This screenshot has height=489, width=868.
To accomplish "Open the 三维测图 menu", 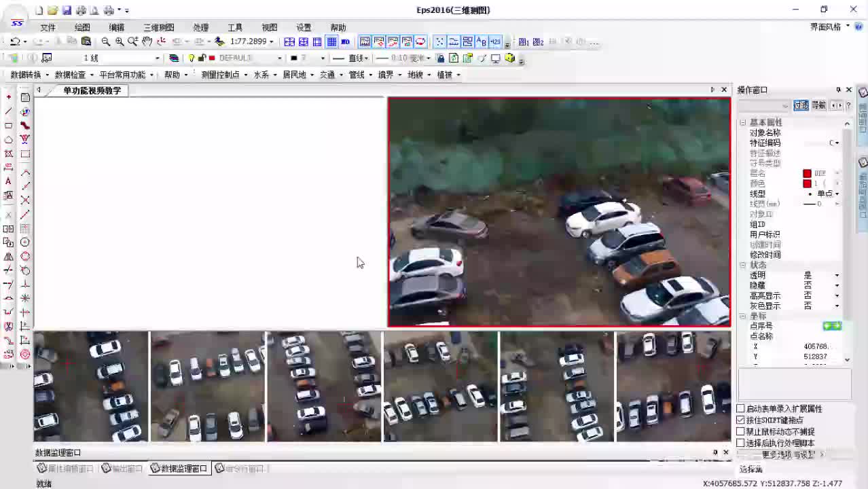I will click(159, 27).
